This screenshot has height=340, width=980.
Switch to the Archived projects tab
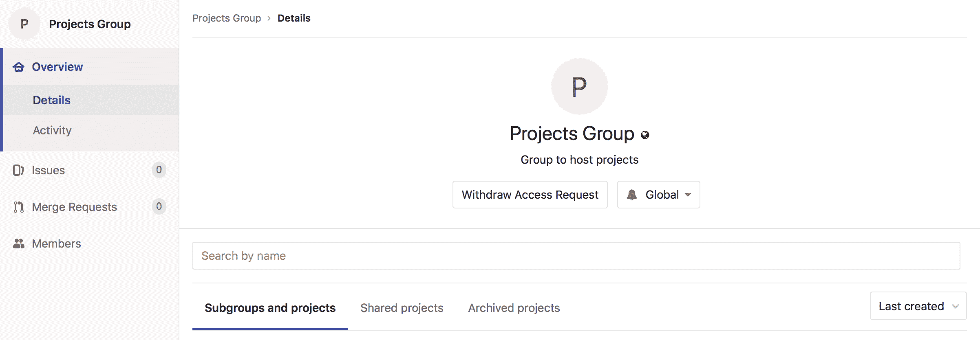tap(514, 308)
